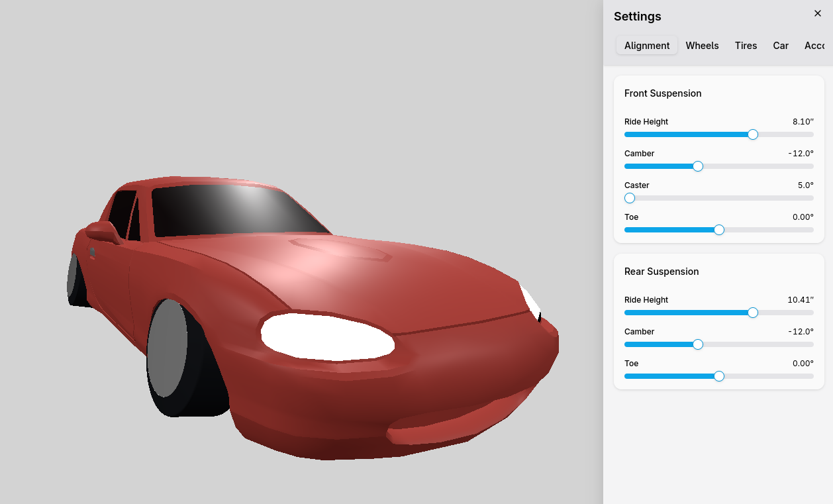Click the Caster slider handle
833x504 pixels.
[630, 198]
